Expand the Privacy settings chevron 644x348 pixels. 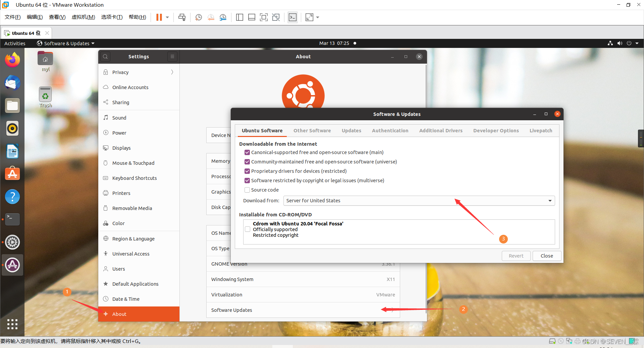(x=172, y=72)
